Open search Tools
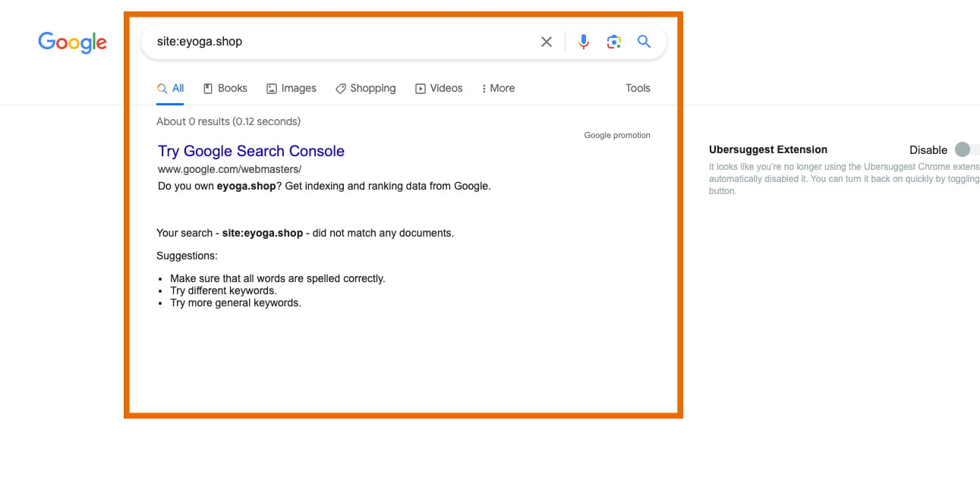This screenshot has width=980, height=499. point(638,88)
